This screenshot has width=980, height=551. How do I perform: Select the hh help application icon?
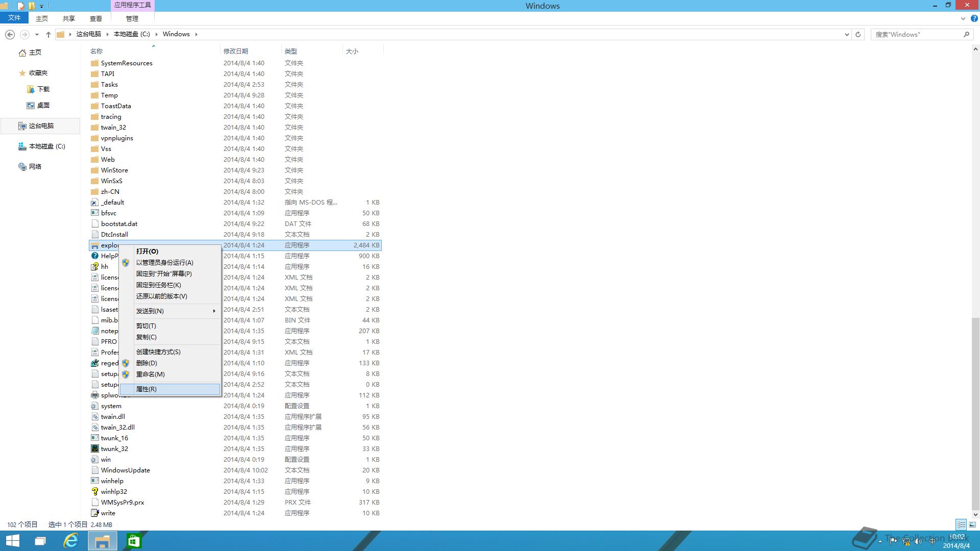(94, 267)
